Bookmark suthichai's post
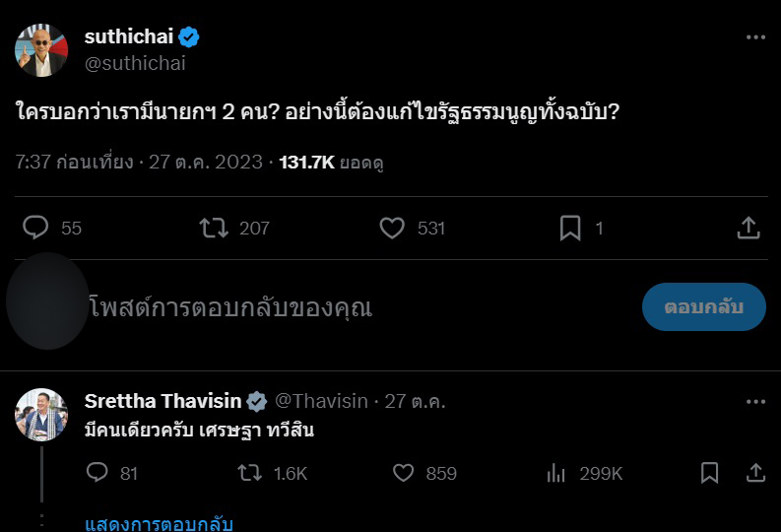The image size is (781, 532). pyautogui.click(x=570, y=228)
